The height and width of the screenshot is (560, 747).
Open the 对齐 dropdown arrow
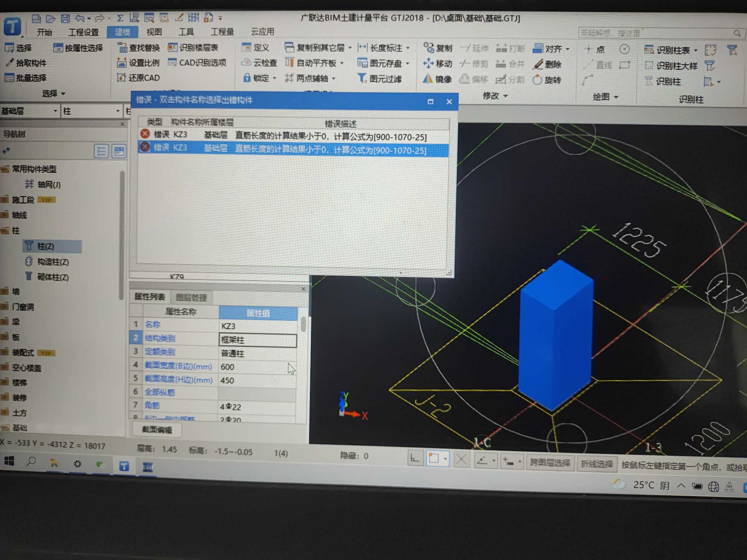(567, 49)
